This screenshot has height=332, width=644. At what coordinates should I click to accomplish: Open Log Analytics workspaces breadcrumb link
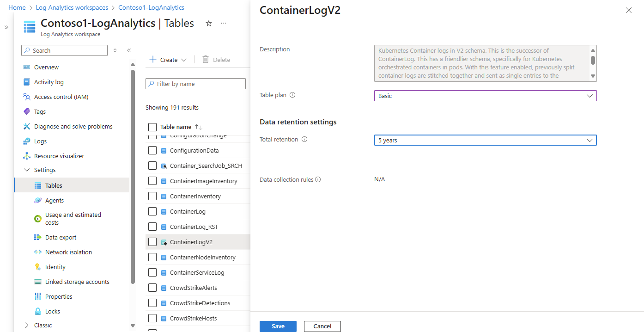pos(72,8)
